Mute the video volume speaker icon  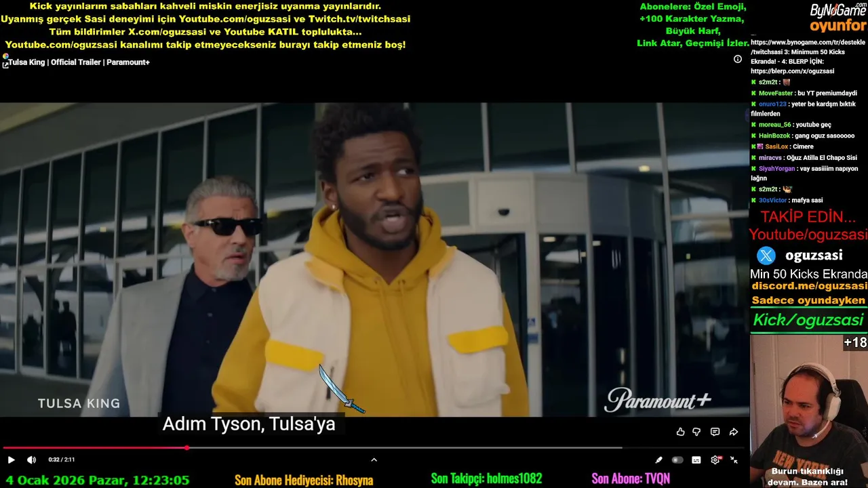click(x=31, y=460)
